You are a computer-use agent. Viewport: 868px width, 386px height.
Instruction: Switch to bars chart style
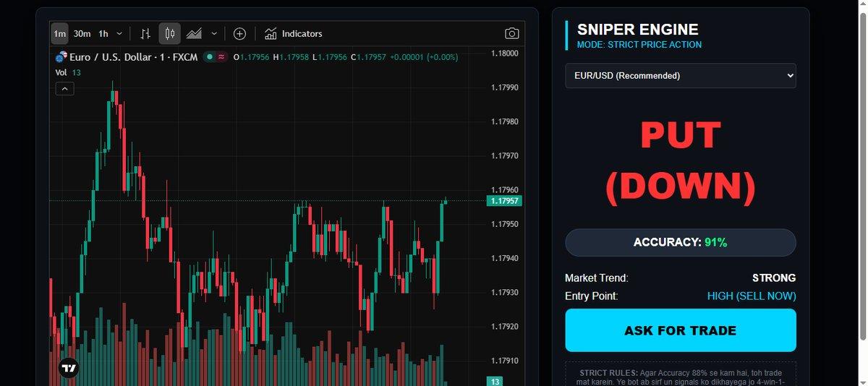(145, 33)
